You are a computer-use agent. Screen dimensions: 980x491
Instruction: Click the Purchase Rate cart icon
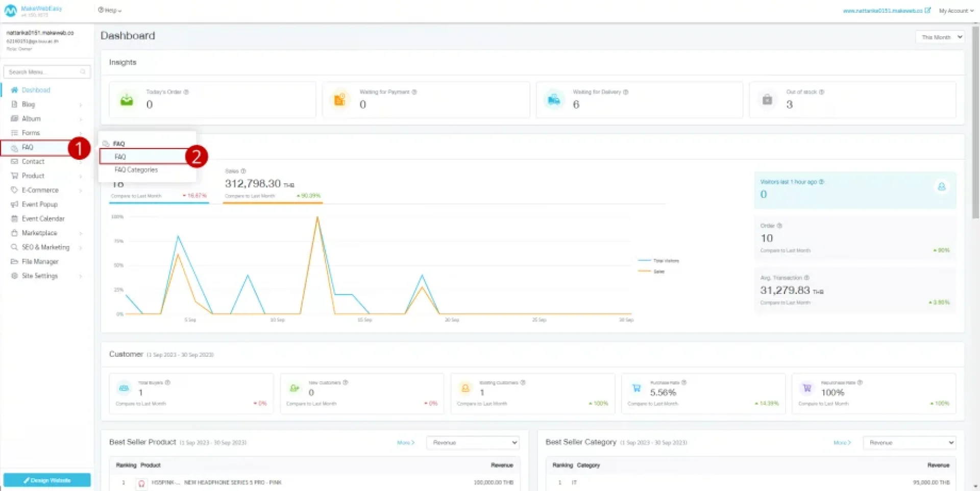point(636,388)
